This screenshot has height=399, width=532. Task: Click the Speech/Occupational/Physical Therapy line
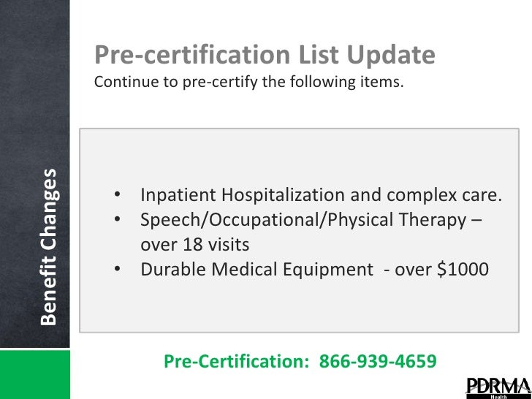(x=311, y=220)
